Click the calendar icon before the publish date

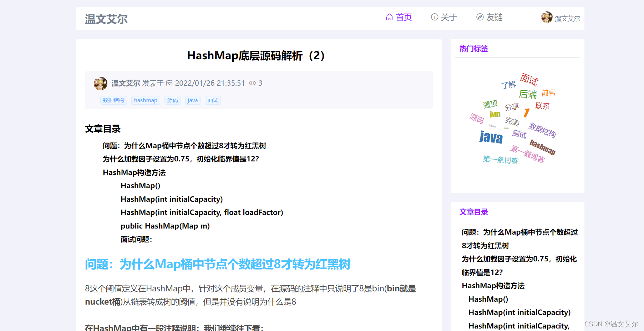click(x=169, y=83)
